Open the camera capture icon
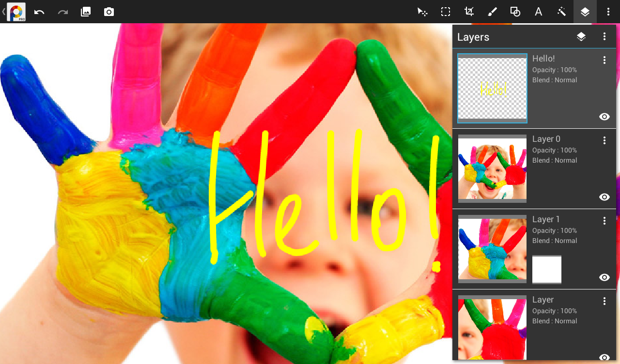620x364 pixels. [109, 12]
